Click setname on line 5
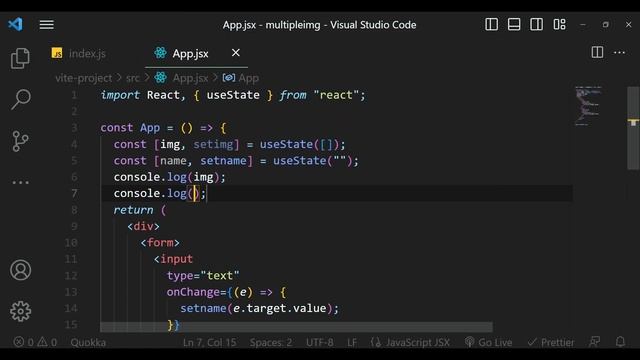The height and width of the screenshot is (360, 640). click(223, 160)
